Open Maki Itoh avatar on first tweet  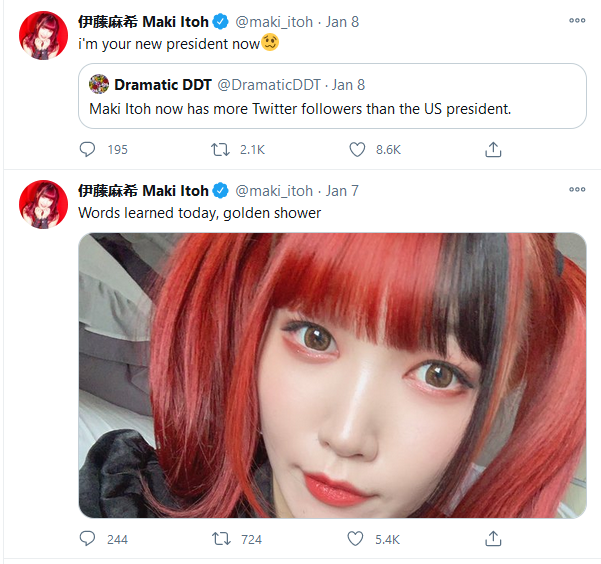click(x=43, y=35)
